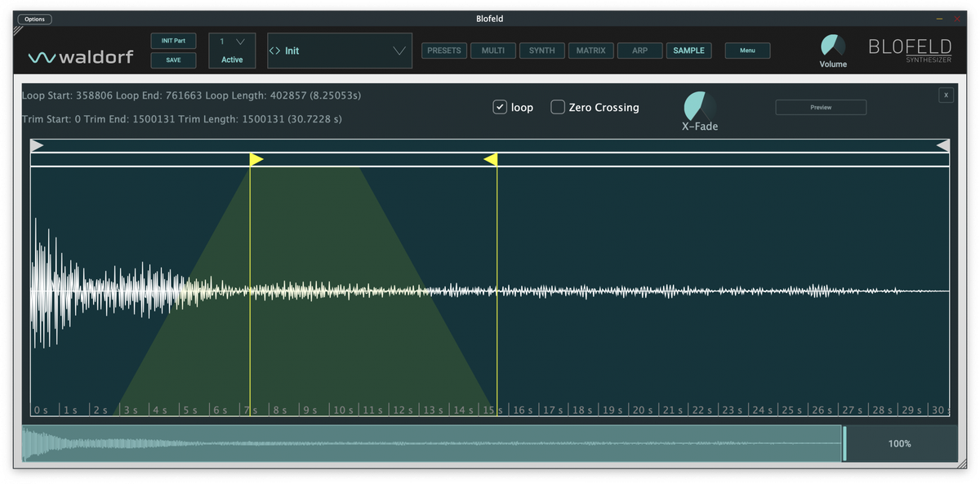
Task: Click the Volume knob
Action: [x=833, y=46]
